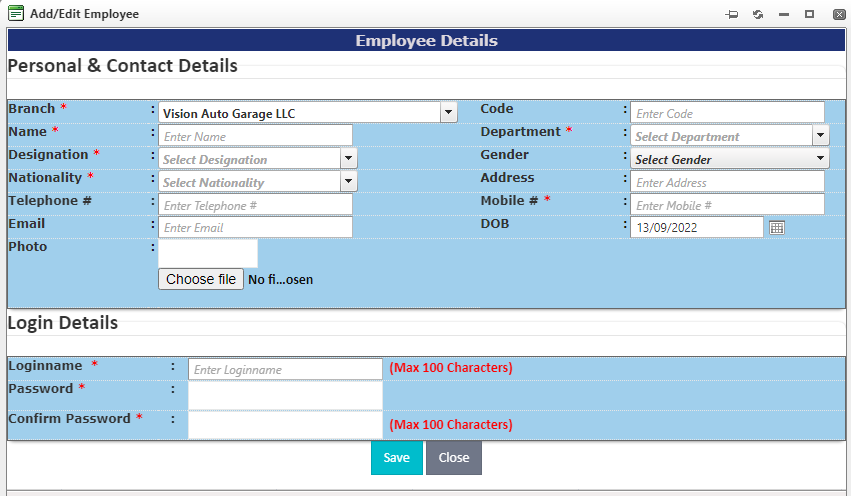
Task: Click the Enter Mobile # field
Action: (727, 205)
